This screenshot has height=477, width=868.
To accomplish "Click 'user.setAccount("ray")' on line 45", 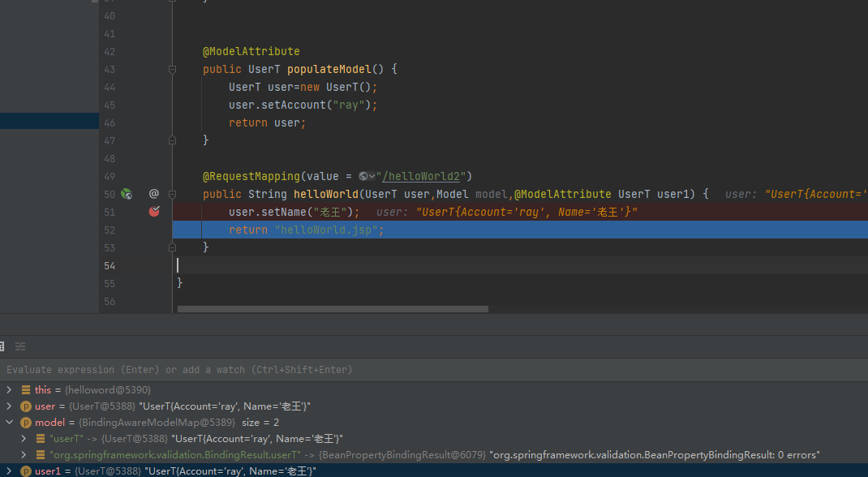I will coord(299,105).
